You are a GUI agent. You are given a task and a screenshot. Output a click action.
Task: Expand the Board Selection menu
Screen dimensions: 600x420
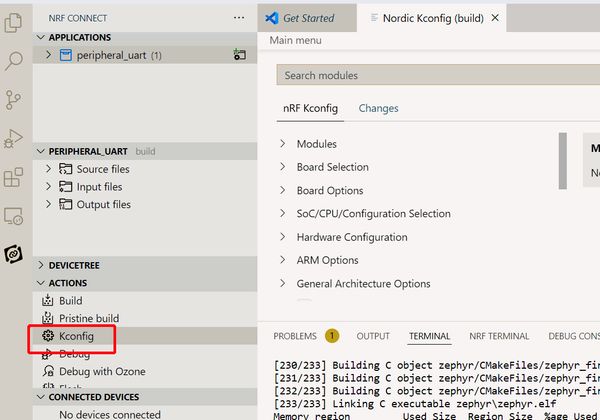(x=282, y=166)
